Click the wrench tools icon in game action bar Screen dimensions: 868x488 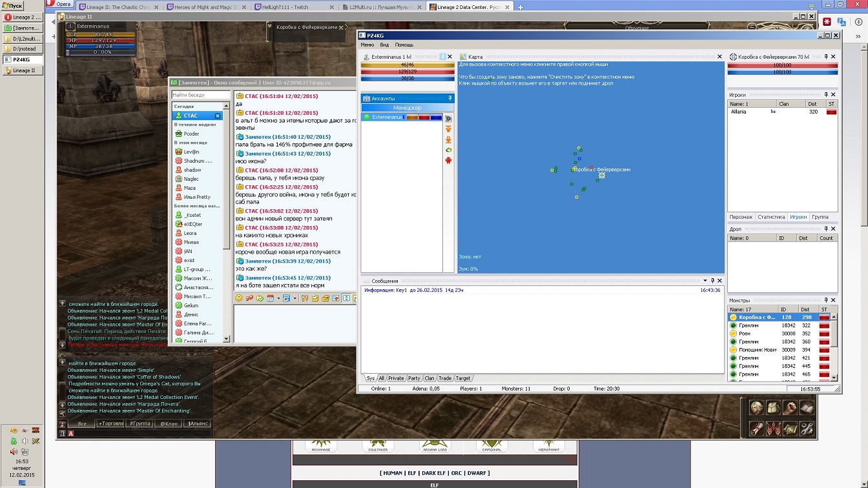click(806, 428)
